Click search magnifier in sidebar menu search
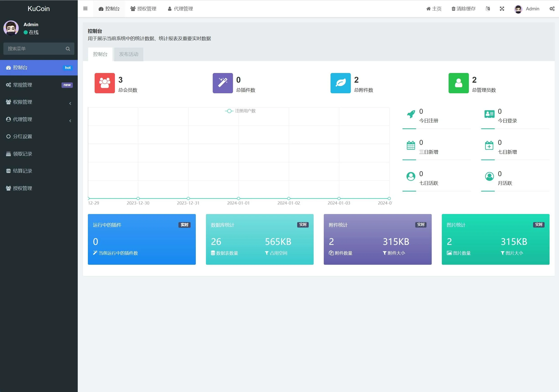 (68, 49)
